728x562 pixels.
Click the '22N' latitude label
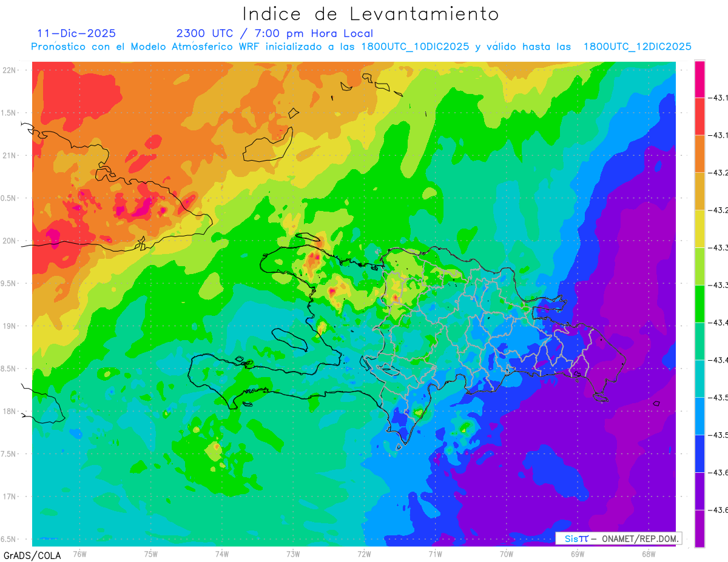point(8,70)
